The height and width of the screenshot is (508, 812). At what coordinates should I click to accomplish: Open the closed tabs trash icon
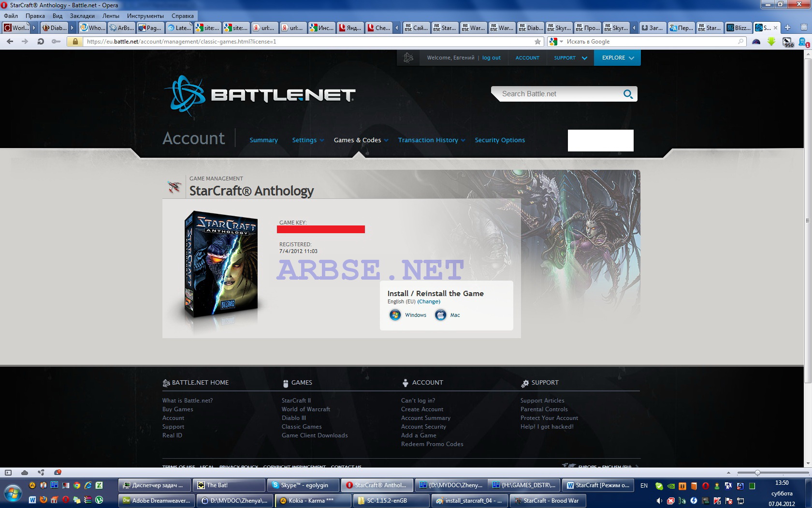(x=804, y=28)
